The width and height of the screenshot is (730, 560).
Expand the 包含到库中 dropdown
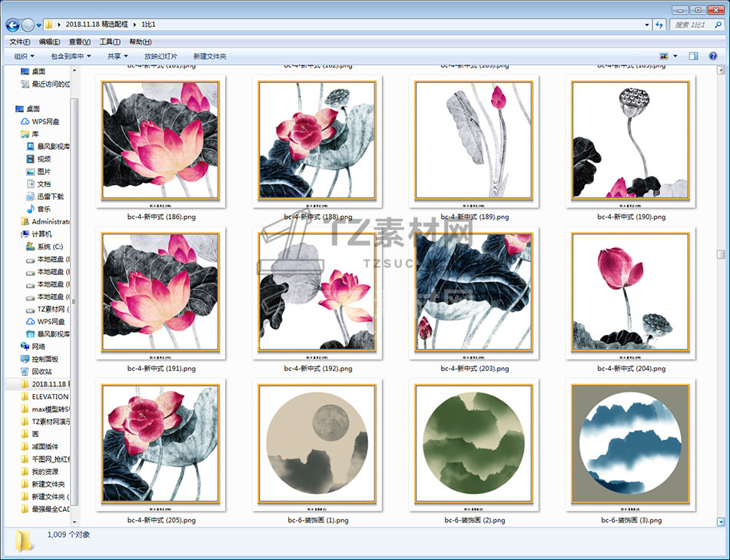[71, 56]
